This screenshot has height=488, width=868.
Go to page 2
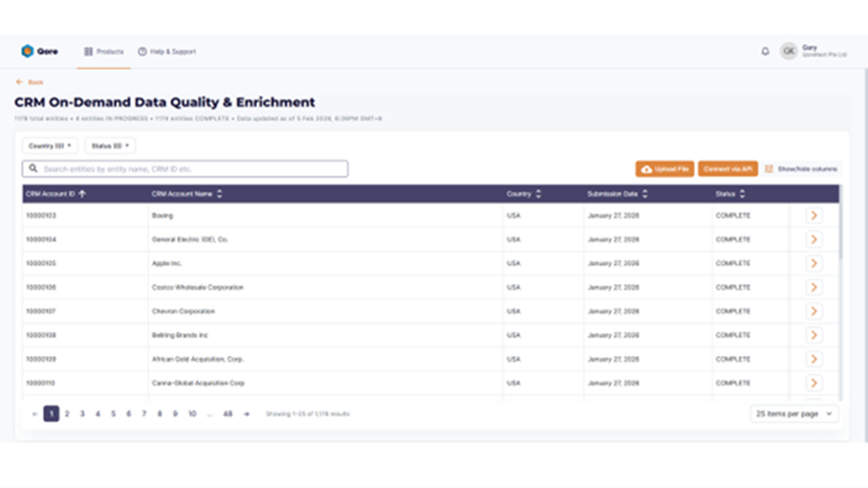(66, 413)
